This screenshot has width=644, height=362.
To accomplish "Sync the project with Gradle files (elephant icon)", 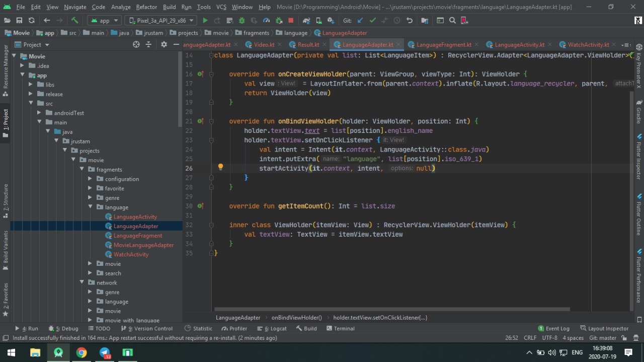I will 306,21.
